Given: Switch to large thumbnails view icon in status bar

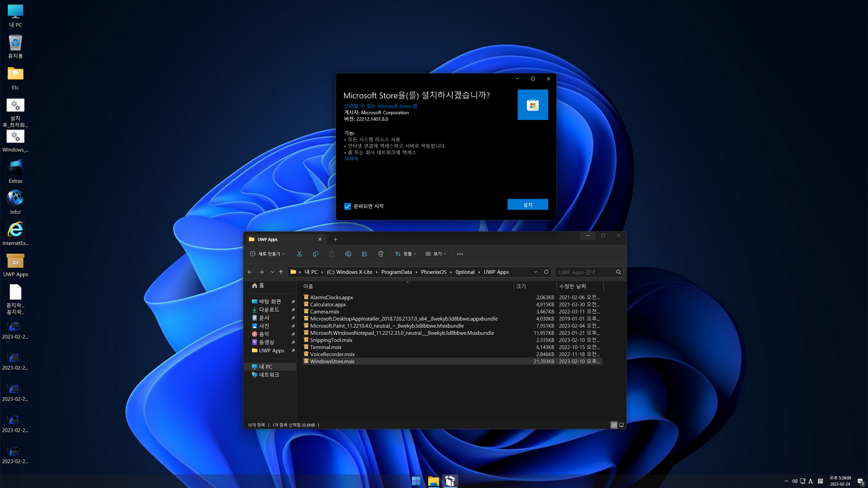Looking at the screenshot, I should coord(621,425).
